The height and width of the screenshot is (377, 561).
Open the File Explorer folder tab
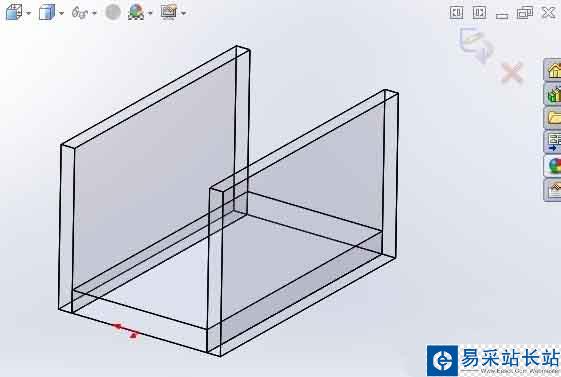pos(553,118)
